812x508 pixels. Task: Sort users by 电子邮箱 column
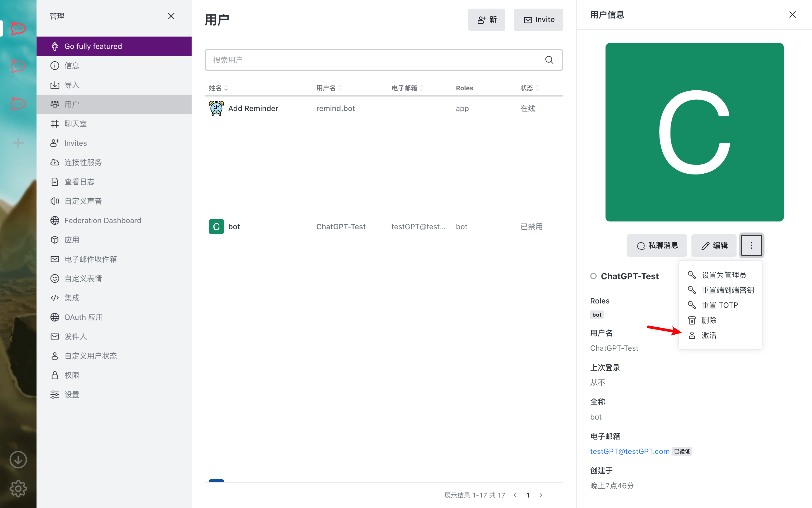408,88
